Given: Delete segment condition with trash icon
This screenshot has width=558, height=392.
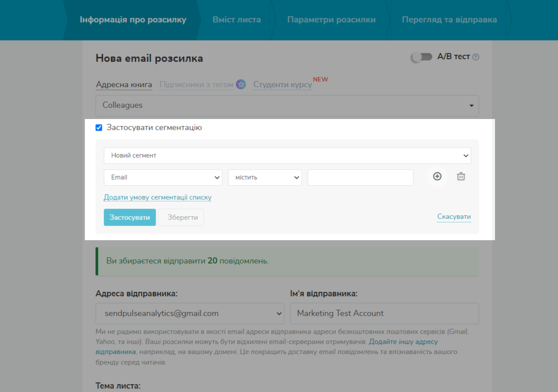Looking at the screenshot, I should click(461, 176).
